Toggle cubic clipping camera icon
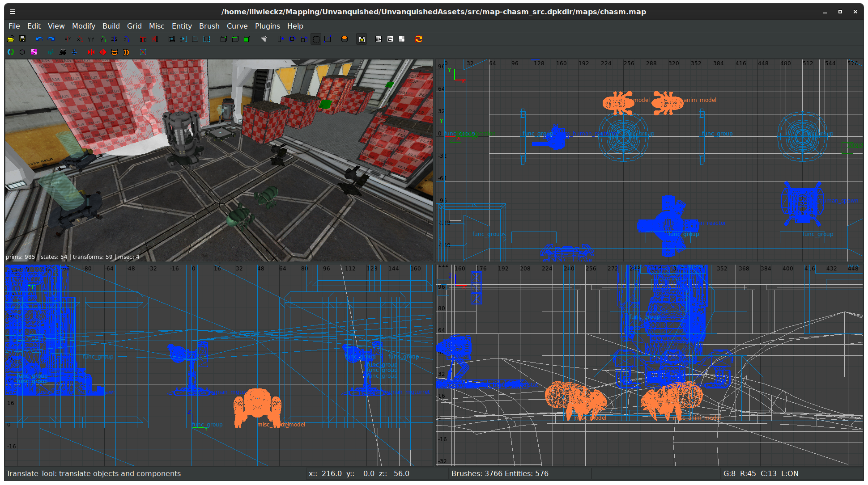Viewport: 868px width, 485px height. point(264,39)
